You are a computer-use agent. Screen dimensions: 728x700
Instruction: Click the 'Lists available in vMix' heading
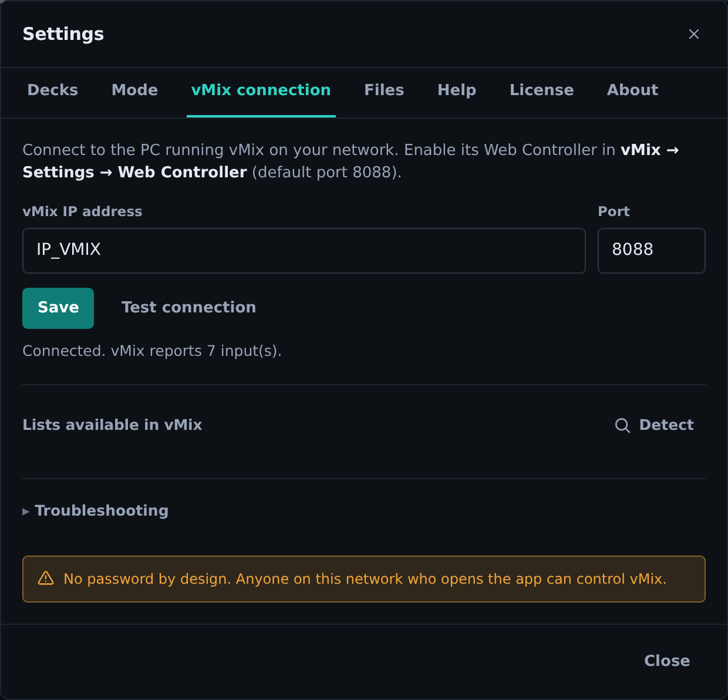(x=112, y=425)
